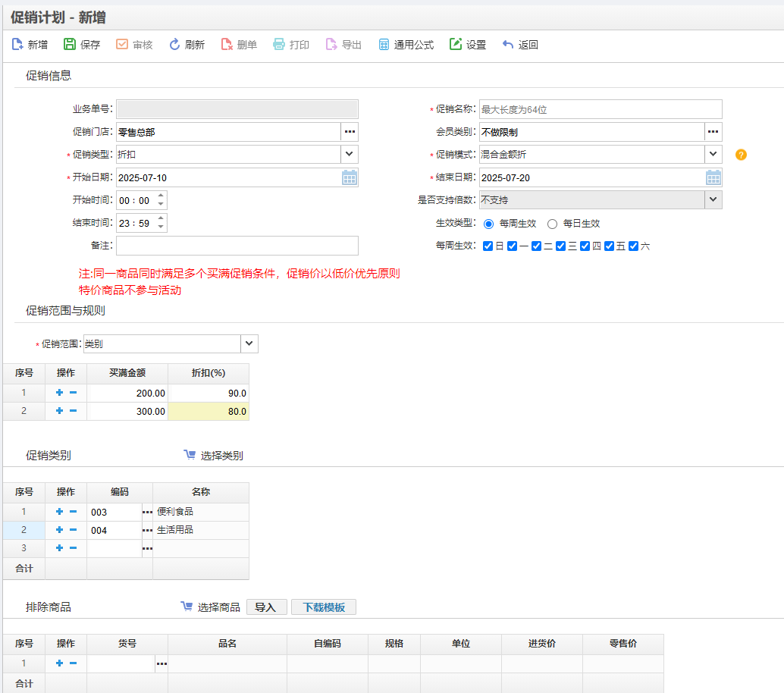Add row after 生活用品 category
784x693 pixels.
click(x=59, y=530)
